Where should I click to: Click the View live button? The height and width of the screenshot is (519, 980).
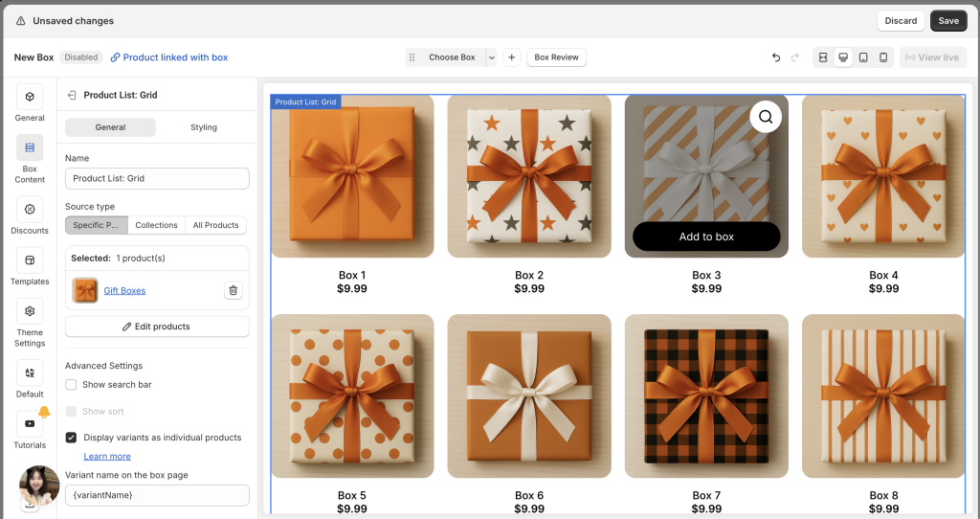point(933,57)
